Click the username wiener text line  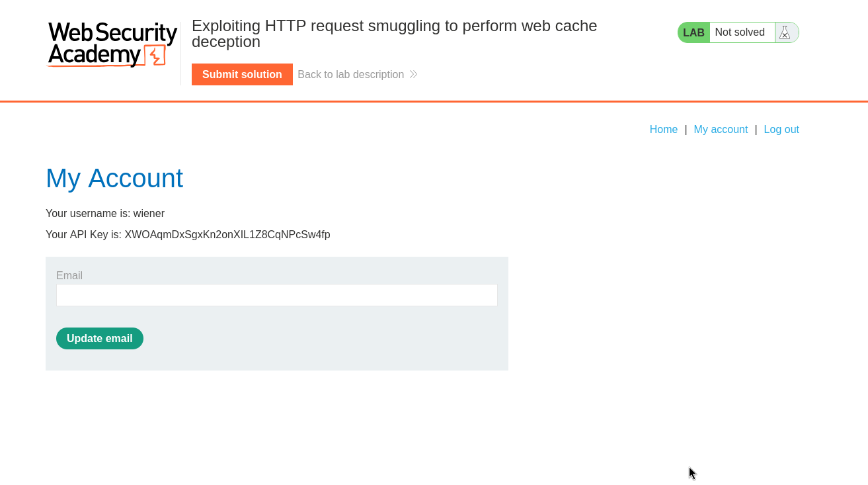point(105,213)
